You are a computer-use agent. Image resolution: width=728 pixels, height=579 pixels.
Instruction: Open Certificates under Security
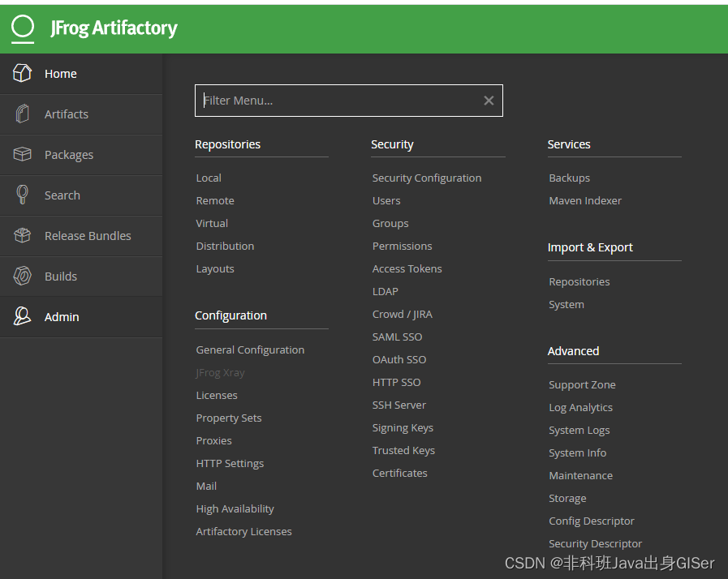(400, 474)
